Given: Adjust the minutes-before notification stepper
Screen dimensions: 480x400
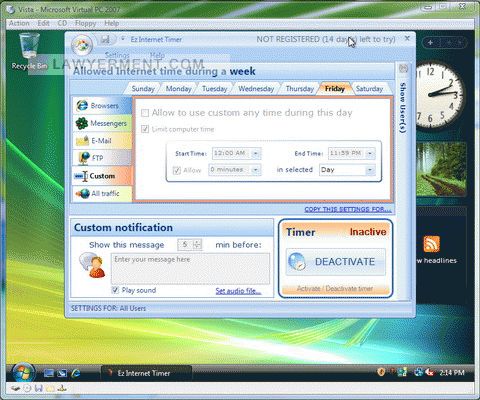Looking at the screenshot, I should [197, 245].
